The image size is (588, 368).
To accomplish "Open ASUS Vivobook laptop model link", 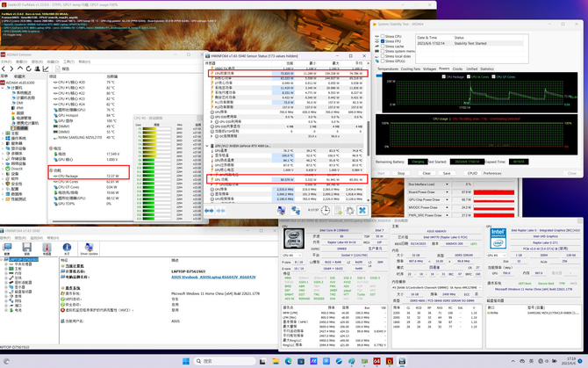I will click(213, 277).
